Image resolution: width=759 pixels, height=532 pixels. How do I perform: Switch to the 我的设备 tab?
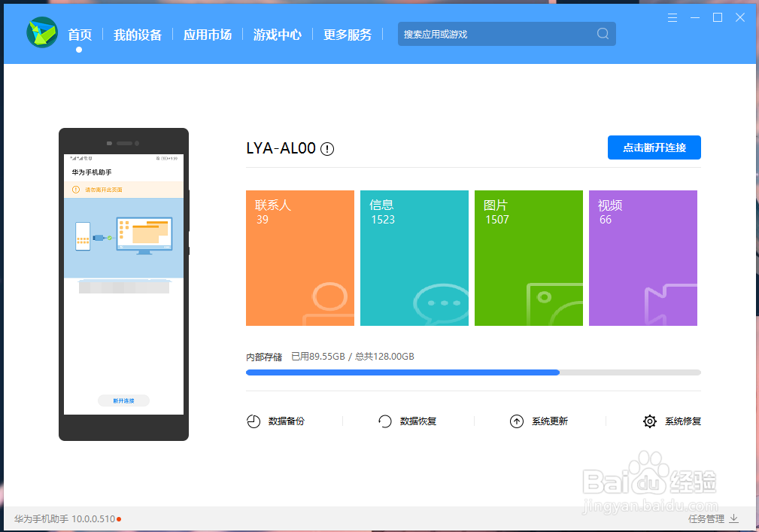[x=137, y=34]
